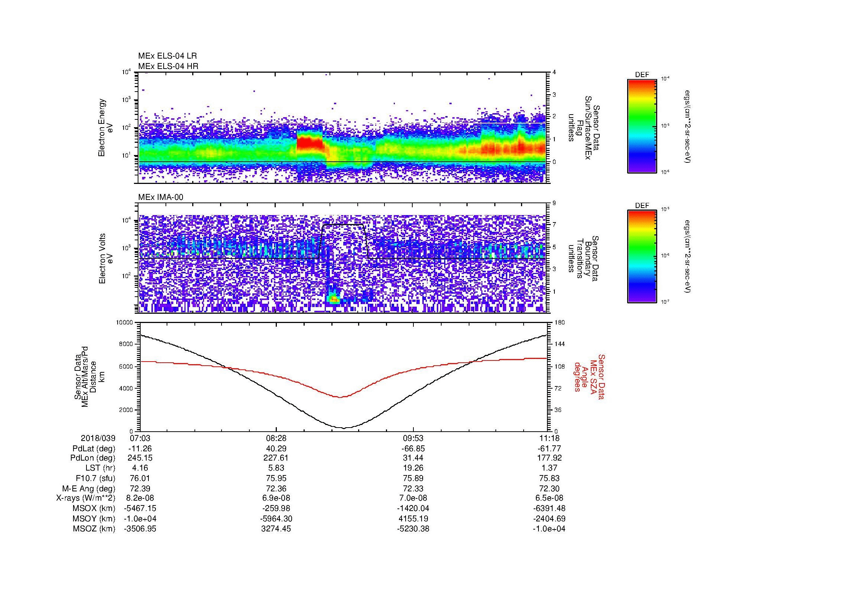Click the PdLat value '40.29'
The width and height of the screenshot is (868, 613).
(x=277, y=449)
